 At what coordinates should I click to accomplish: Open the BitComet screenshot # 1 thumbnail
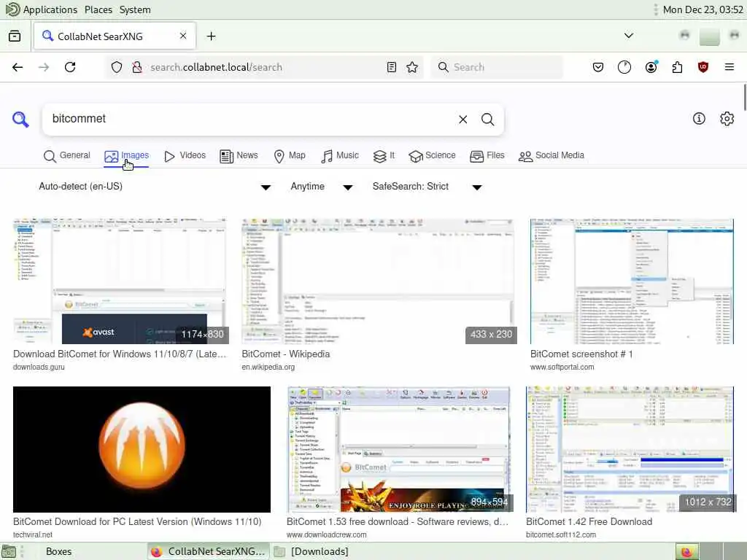pyautogui.click(x=632, y=281)
